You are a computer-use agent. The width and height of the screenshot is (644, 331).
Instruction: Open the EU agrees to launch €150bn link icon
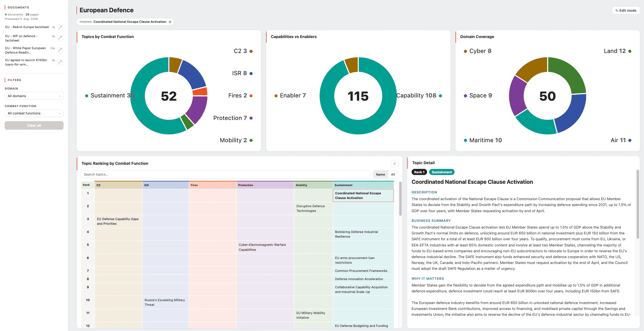coord(60,62)
